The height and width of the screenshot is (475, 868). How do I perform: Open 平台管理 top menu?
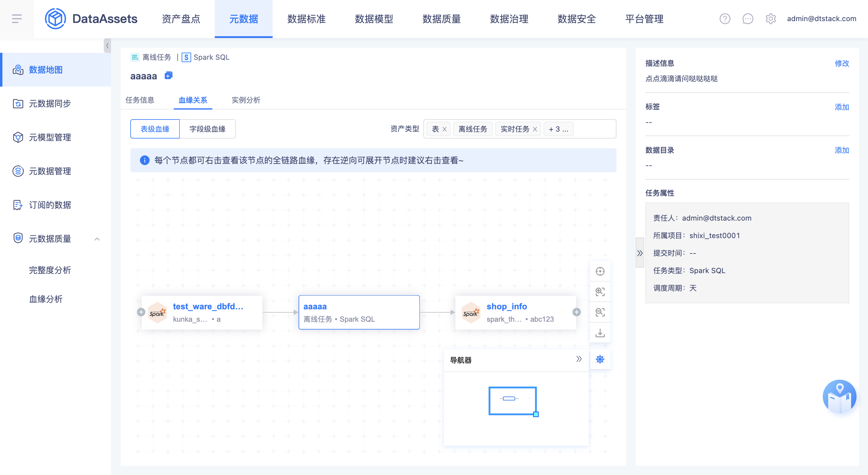point(644,19)
